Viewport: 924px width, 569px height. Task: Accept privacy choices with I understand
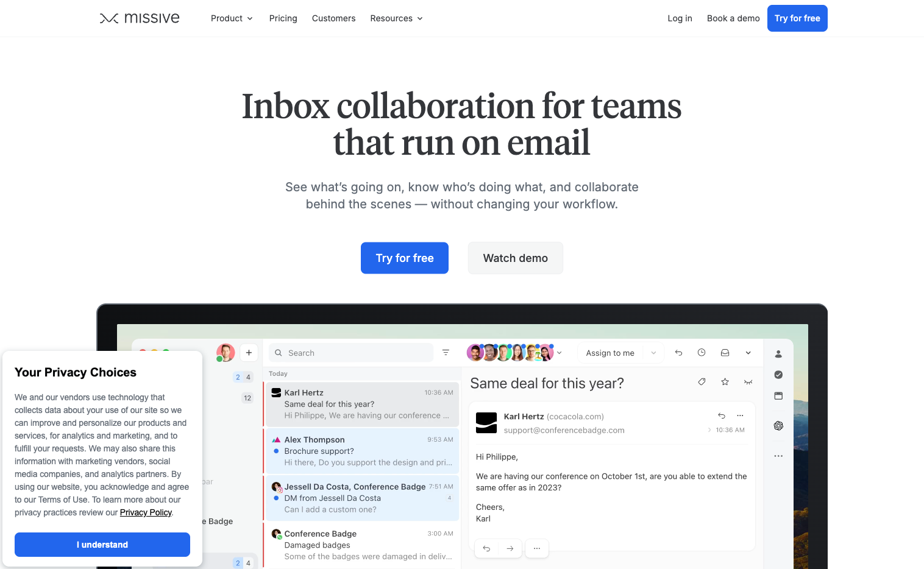102,544
